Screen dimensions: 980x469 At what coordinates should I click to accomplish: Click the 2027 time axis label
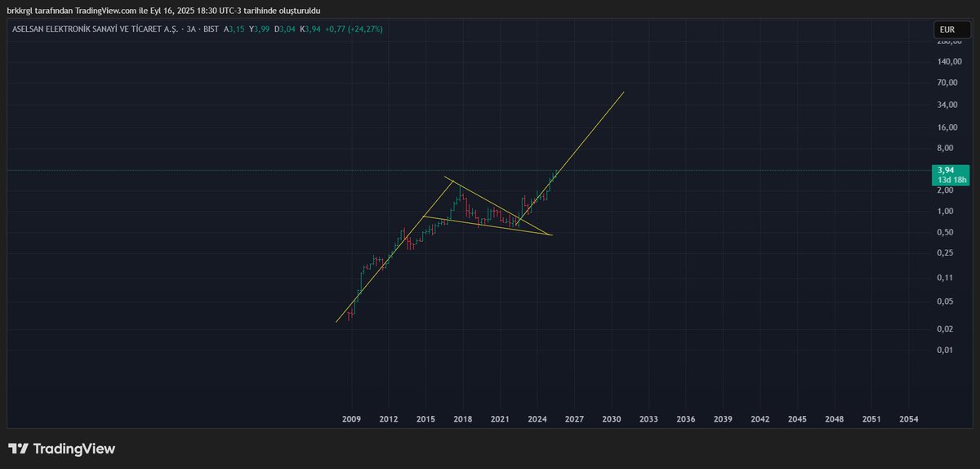574,419
